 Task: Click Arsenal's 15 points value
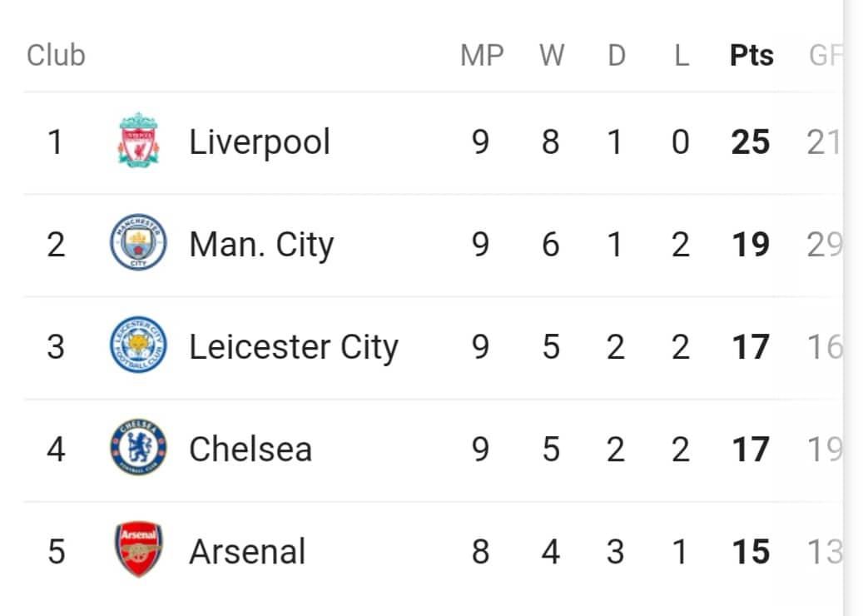coord(751,552)
